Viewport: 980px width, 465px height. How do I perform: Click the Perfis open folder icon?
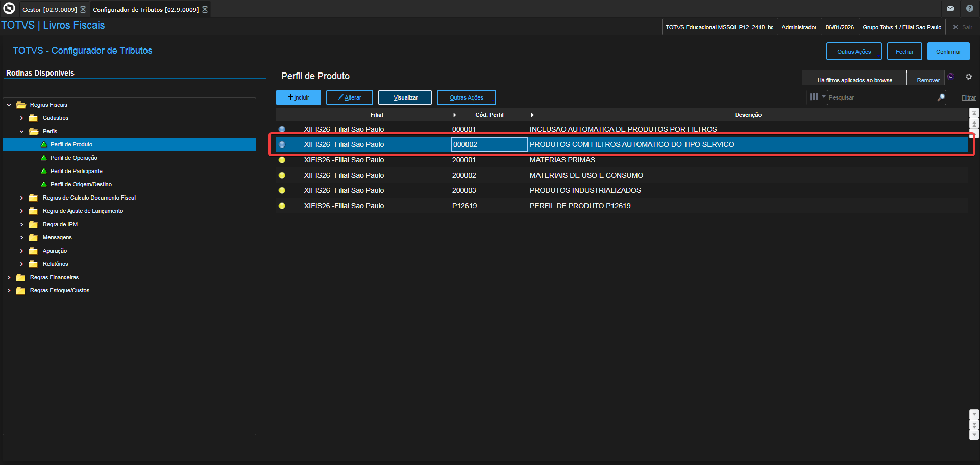[x=34, y=131]
